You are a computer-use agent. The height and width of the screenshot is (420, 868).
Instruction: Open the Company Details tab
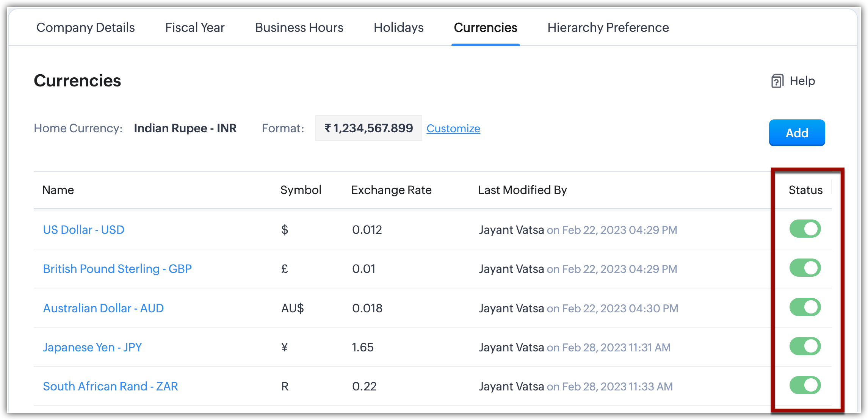click(86, 28)
